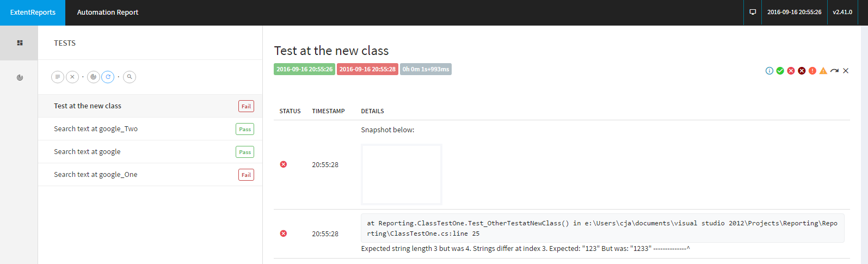Clear step filters with the black X
Screen dimensions: 868x264
coord(846,71)
